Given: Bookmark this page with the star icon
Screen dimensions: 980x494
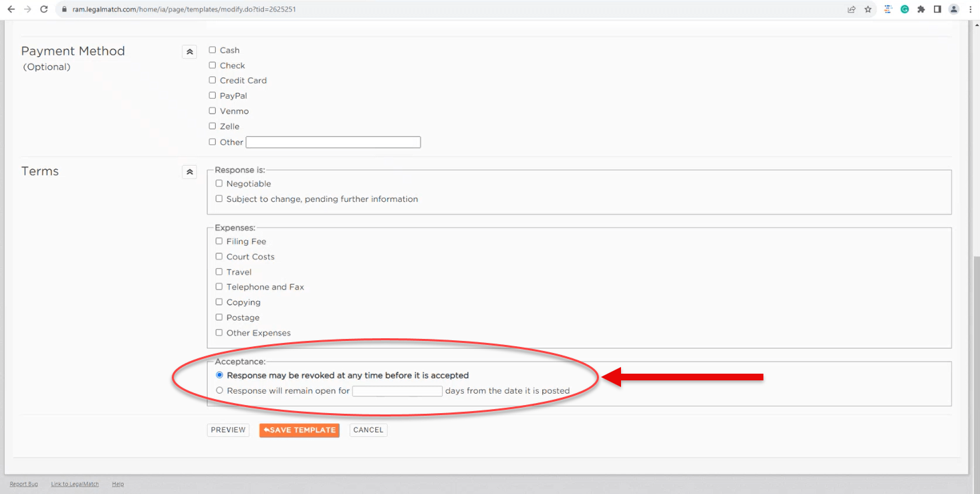Looking at the screenshot, I should point(868,9).
